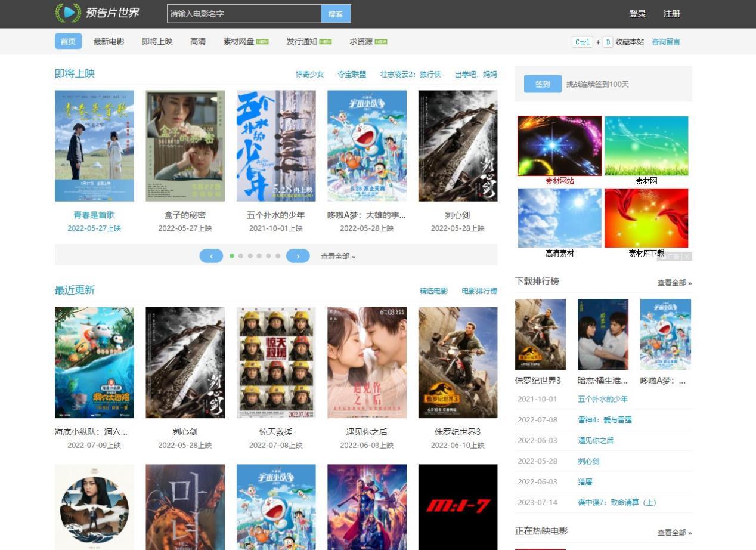The image size is (756, 550).
Task: Click the 海底小纵队：洞穴… title text
Action: 91,432
